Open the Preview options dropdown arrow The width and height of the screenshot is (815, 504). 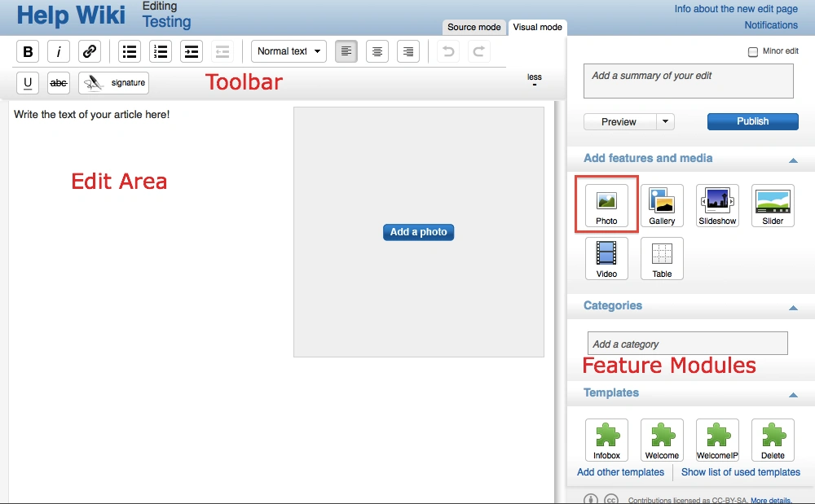666,121
